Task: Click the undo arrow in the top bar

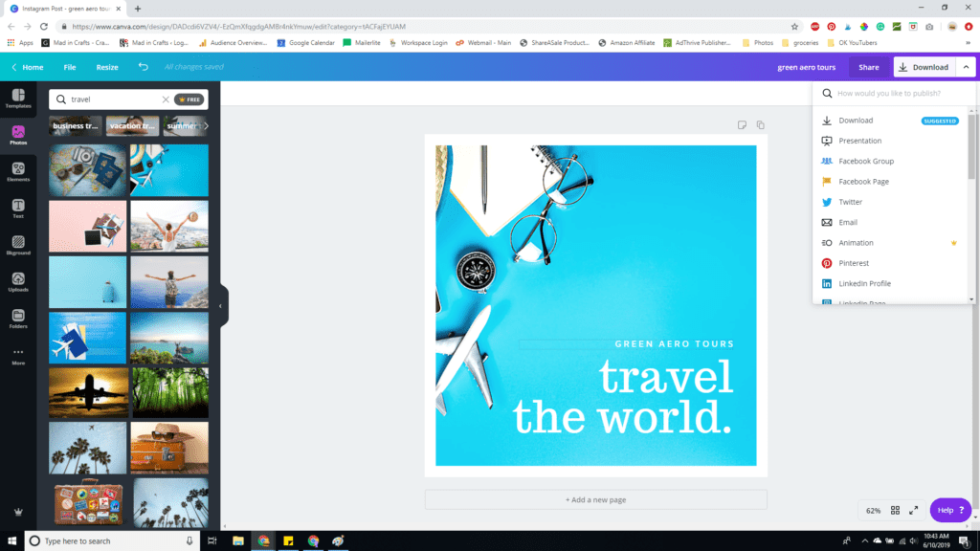Action: pyautogui.click(x=144, y=66)
